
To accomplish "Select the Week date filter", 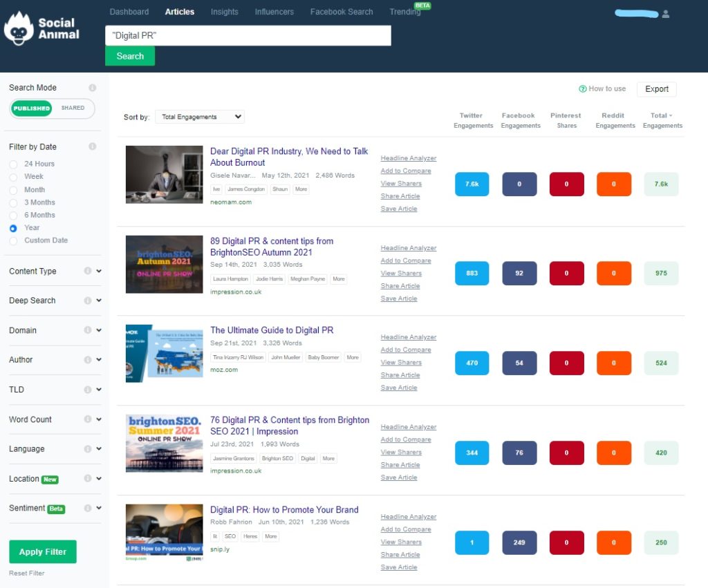I will tap(14, 177).
